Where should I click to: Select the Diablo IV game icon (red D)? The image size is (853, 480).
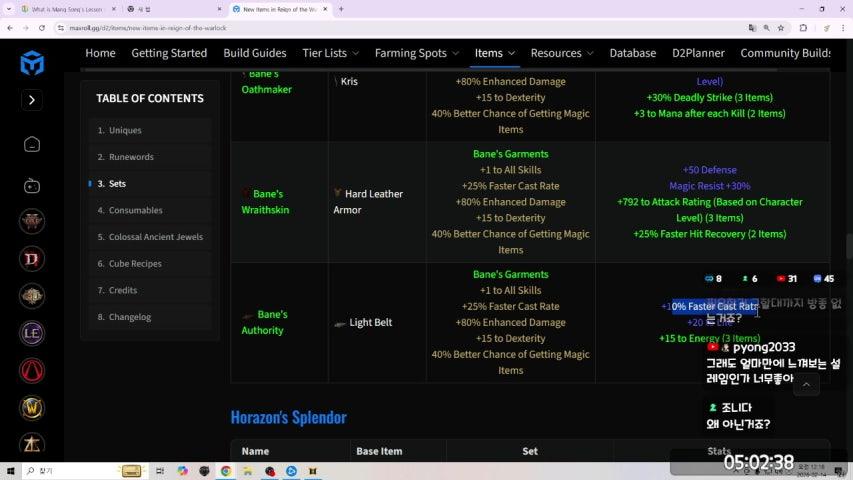coord(32,259)
